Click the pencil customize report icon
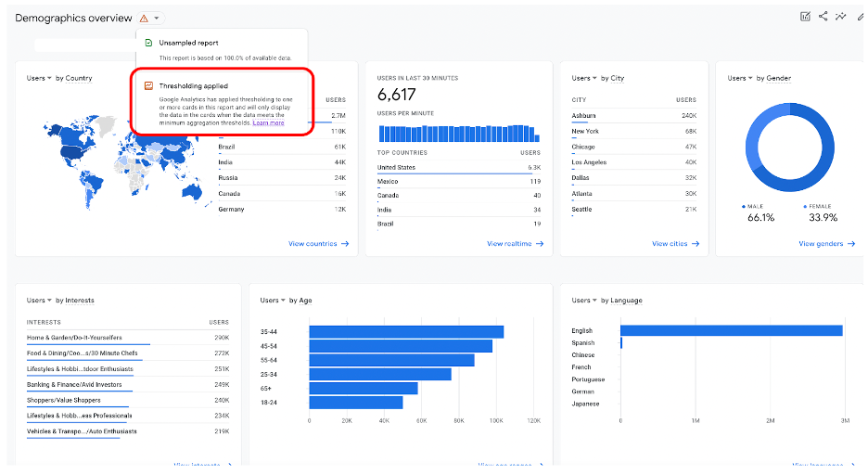Screen dimensions: 868x475 (x=861, y=16)
